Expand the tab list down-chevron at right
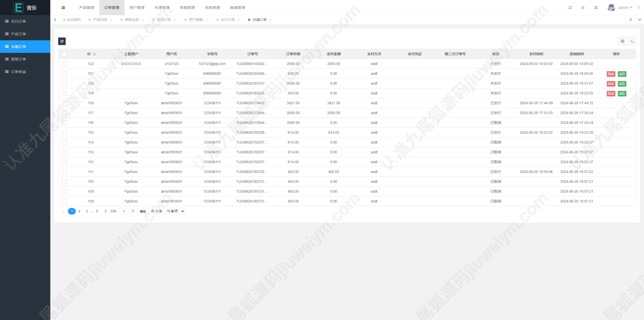The width and height of the screenshot is (644, 320). click(639, 20)
